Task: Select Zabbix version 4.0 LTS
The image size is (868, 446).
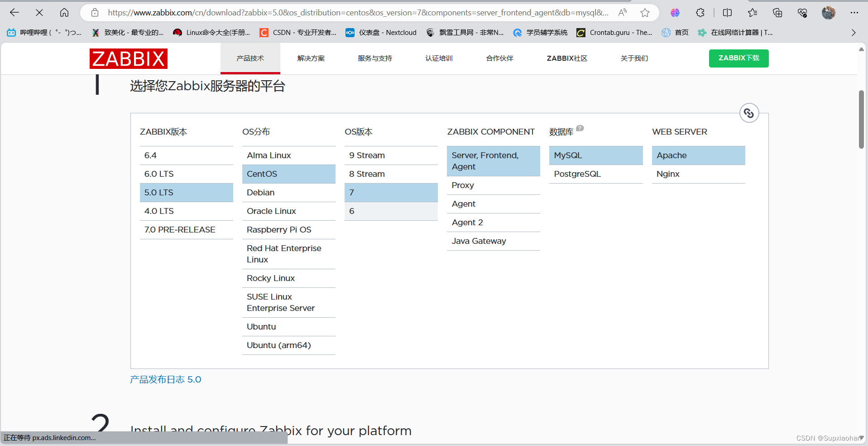Action: coord(186,211)
